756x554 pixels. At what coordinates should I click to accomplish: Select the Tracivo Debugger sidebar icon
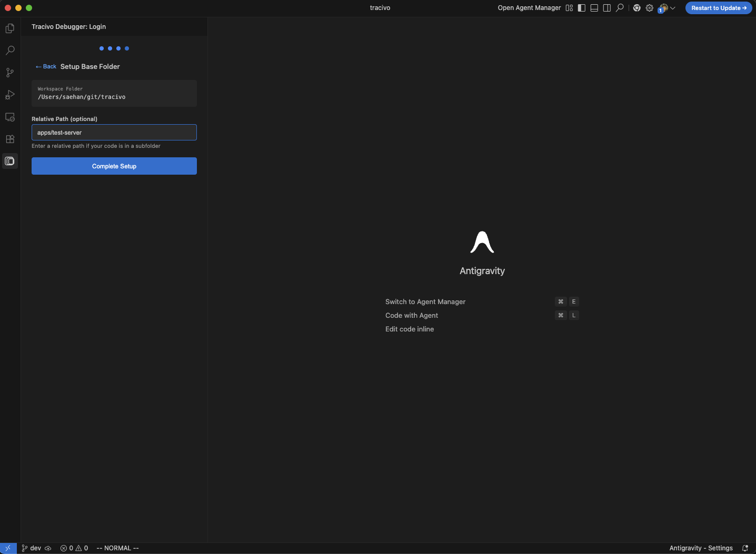coord(10,161)
